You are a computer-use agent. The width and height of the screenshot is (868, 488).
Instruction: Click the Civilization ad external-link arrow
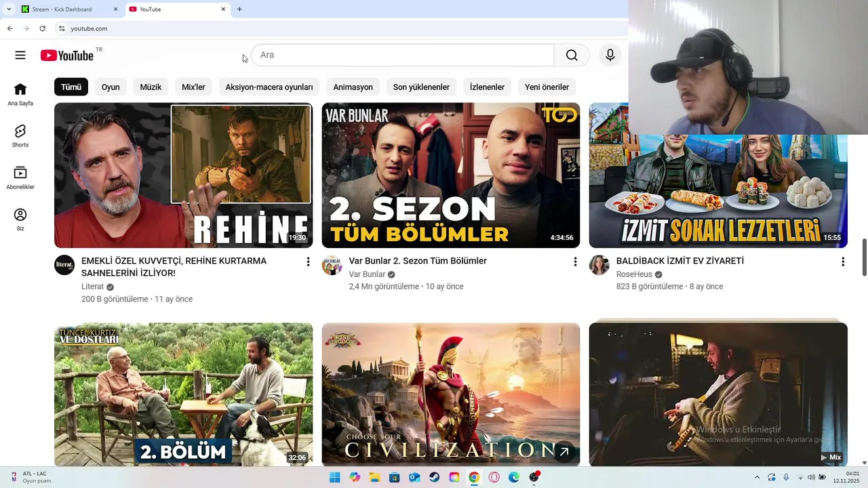pyautogui.click(x=564, y=451)
